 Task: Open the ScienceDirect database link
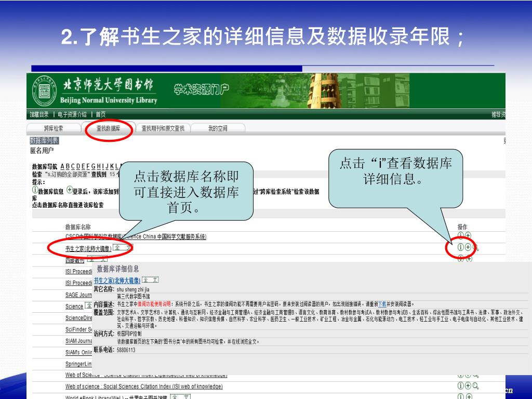tap(78, 318)
